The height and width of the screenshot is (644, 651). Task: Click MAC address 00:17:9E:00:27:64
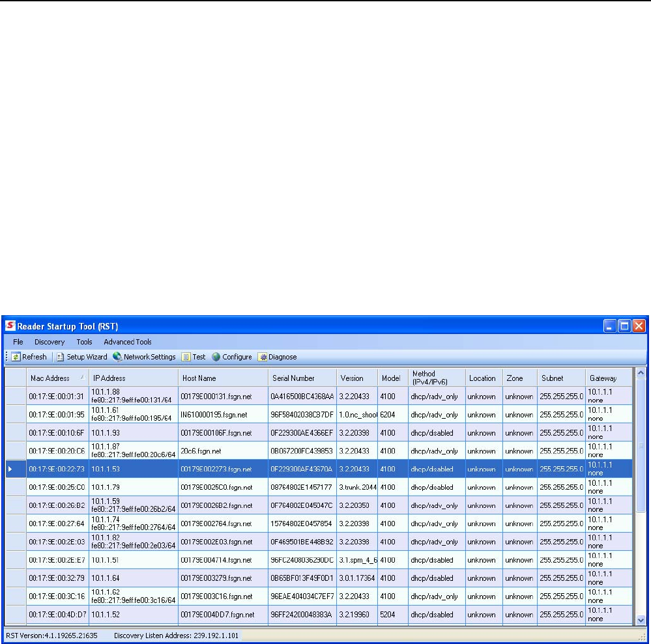coord(58,524)
